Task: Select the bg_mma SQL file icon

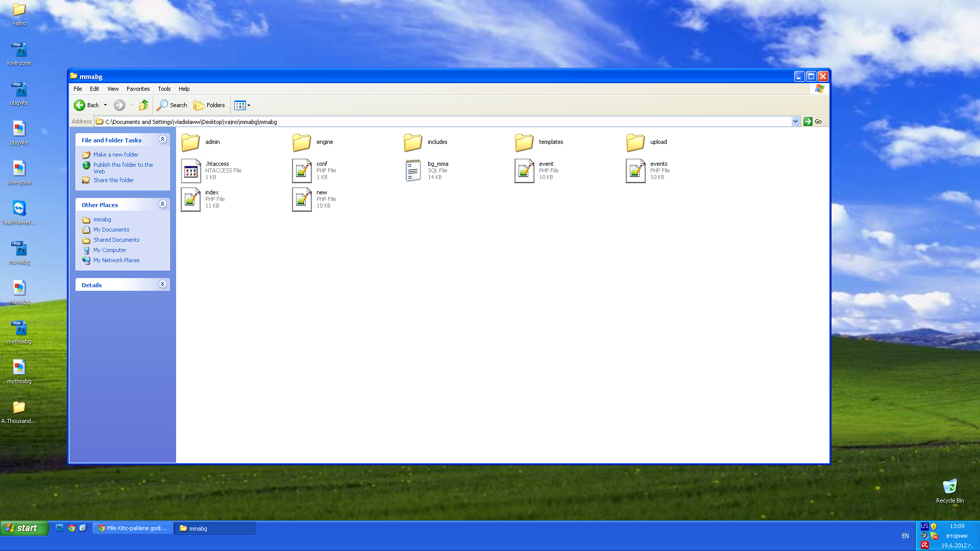Action: point(413,171)
